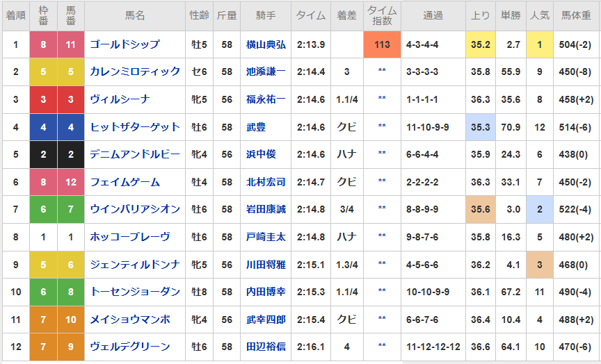Click the yellow 35.2 last-3F cell
Image resolution: width=601 pixels, height=364 pixels.
tap(480, 44)
